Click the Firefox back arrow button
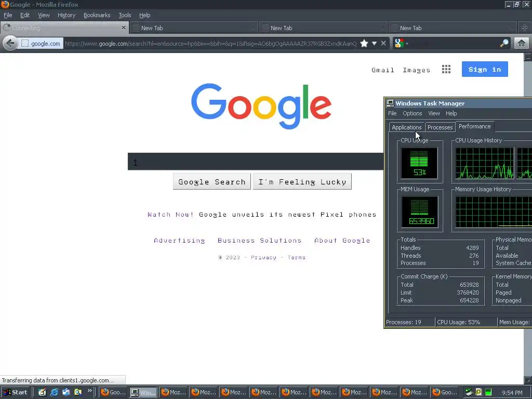Viewport: 532px width, 399px height. coord(10,44)
